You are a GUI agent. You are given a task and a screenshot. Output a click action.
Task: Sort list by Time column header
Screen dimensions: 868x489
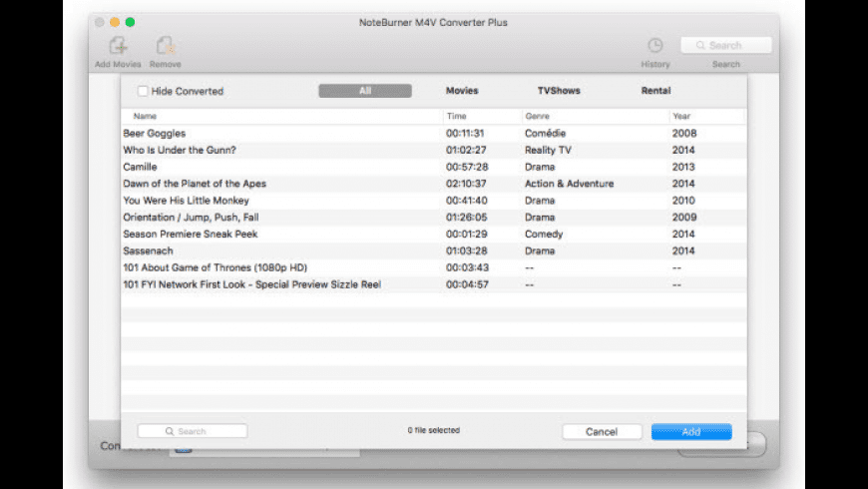pyautogui.click(x=456, y=117)
